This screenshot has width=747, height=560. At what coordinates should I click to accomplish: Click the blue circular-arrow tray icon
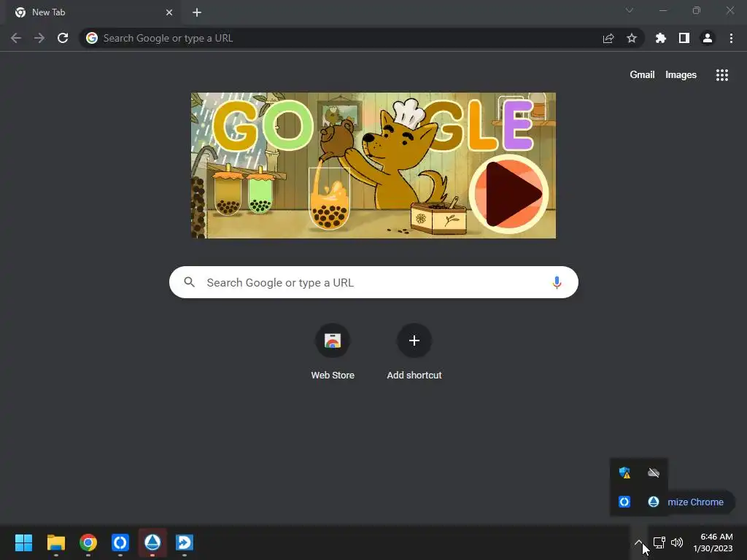(624, 502)
